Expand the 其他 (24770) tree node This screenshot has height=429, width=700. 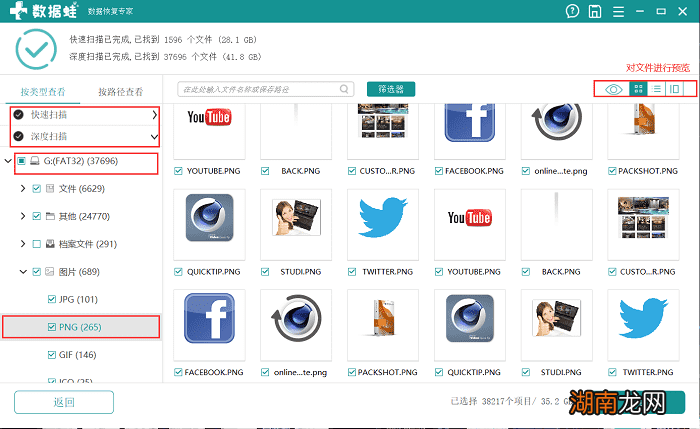point(23,216)
